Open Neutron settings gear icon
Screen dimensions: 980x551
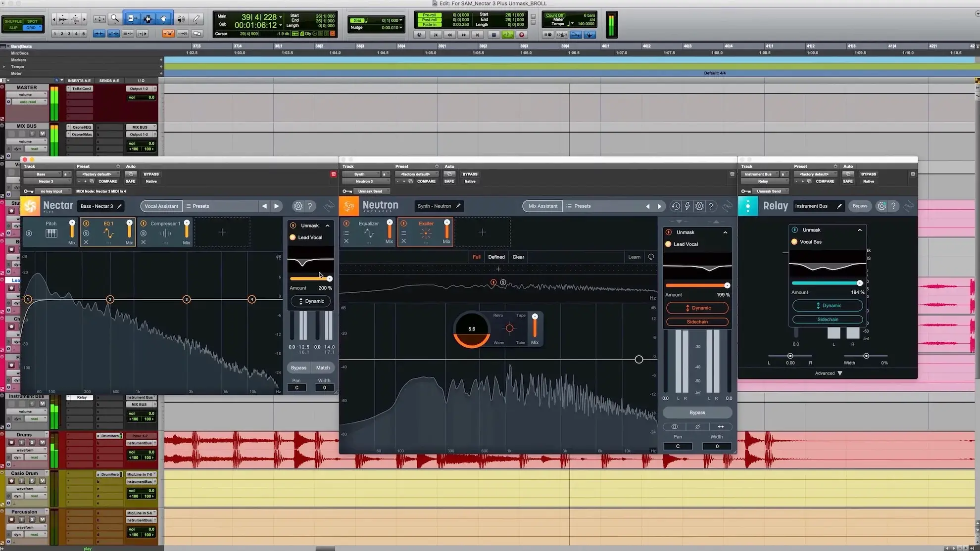tap(699, 206)
